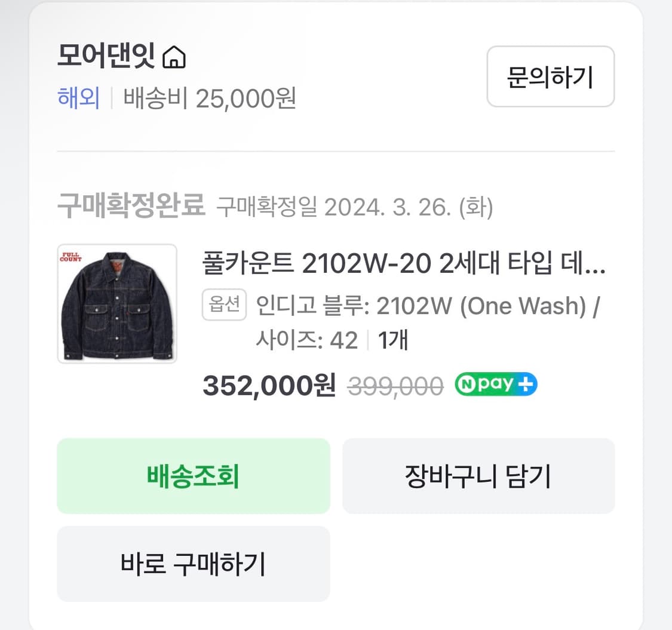Click the 바로 구매하기 buy-now button
This screenshot has height=630, width=672.
tap(193, 563)
